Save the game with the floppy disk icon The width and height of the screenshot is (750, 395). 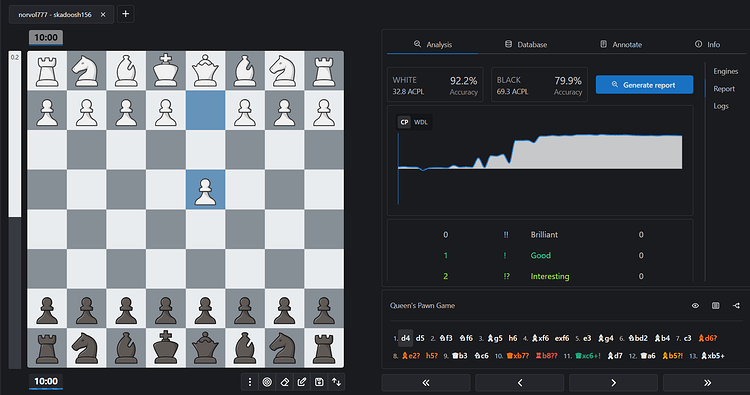pos(319,382)
